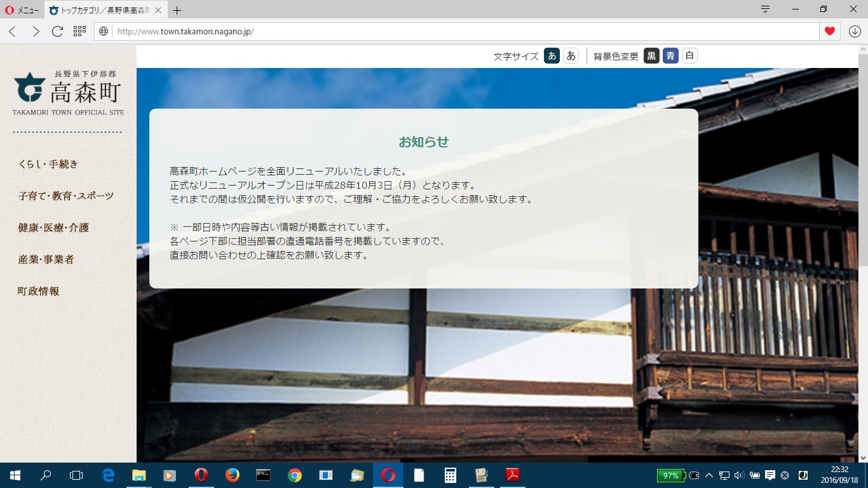Click the vertical scrollbar thumb
This screenshot has width=868, height=488.
pyautogui.click(x=863, y=160)
